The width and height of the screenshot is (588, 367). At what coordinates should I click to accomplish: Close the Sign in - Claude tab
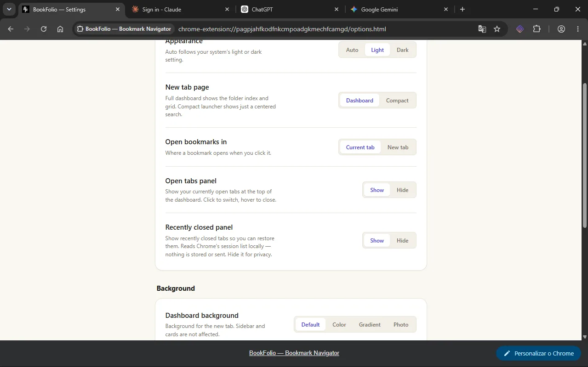tap(227, 9)
